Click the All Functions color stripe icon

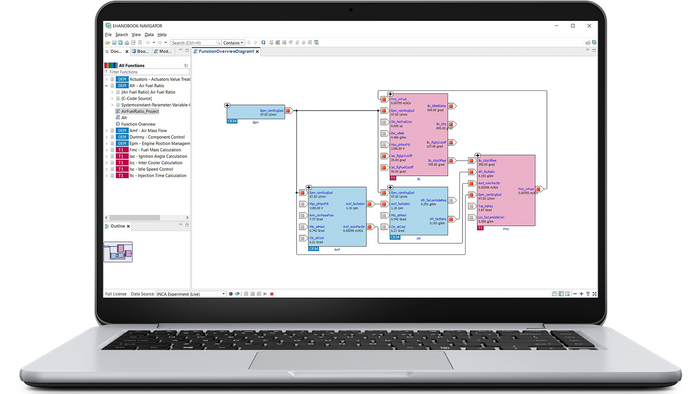tap(111, 66)
